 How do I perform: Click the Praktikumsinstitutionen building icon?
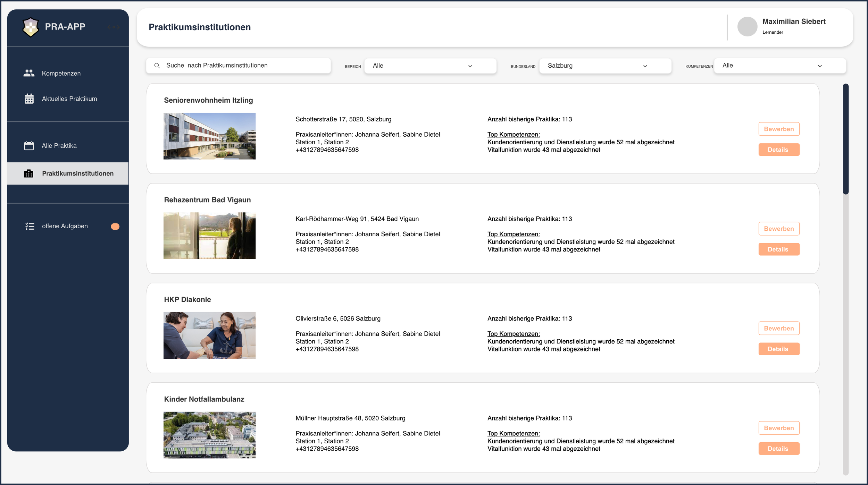pyautogui.click(x=29, y=173)
